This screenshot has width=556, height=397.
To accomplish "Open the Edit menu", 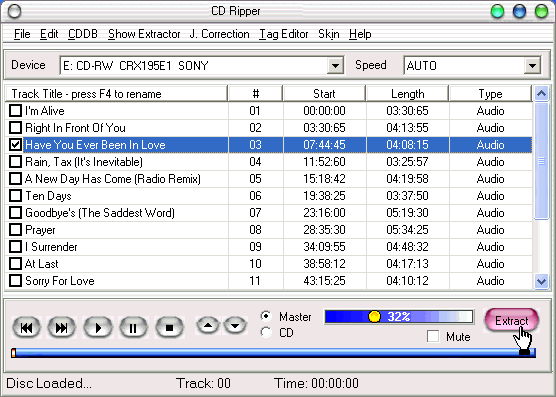I will [x=49, y=34].
